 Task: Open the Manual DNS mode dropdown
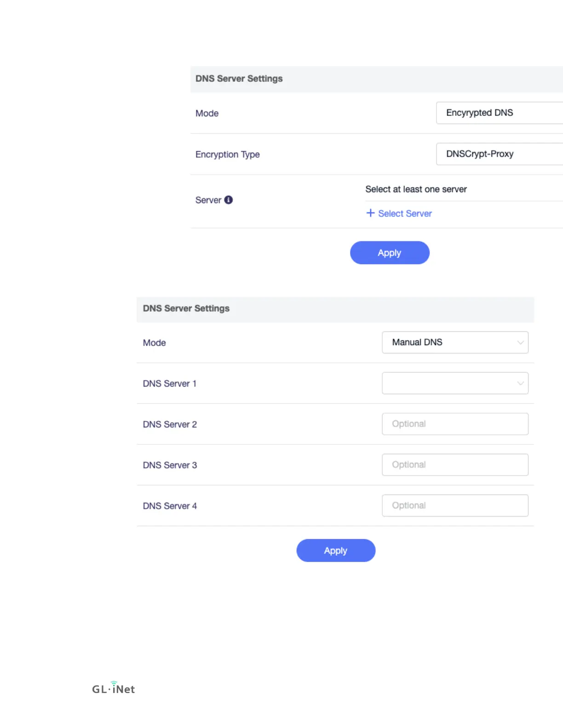coord(455,342)
